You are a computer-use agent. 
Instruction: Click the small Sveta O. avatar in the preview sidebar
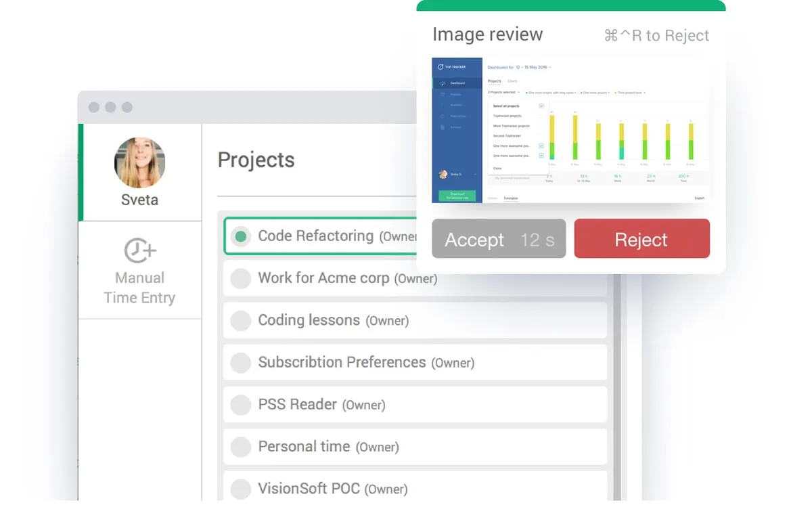[x=443, y=174]
